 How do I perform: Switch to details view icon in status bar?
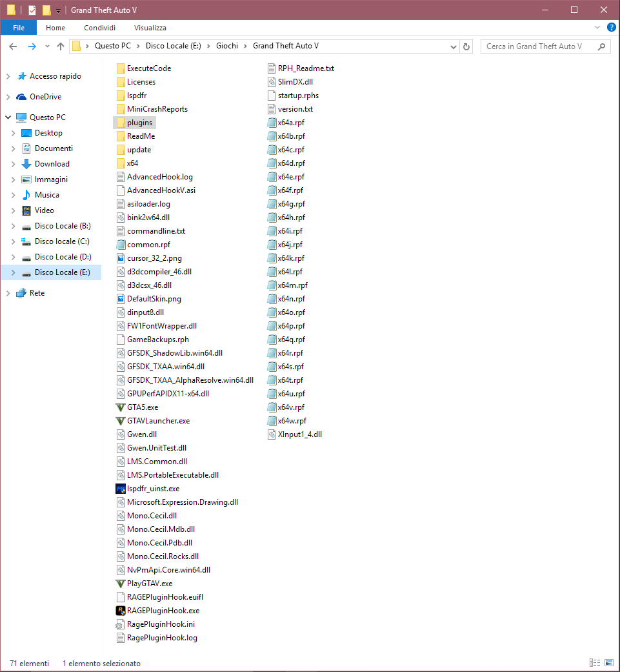click(x=595, y=663)
